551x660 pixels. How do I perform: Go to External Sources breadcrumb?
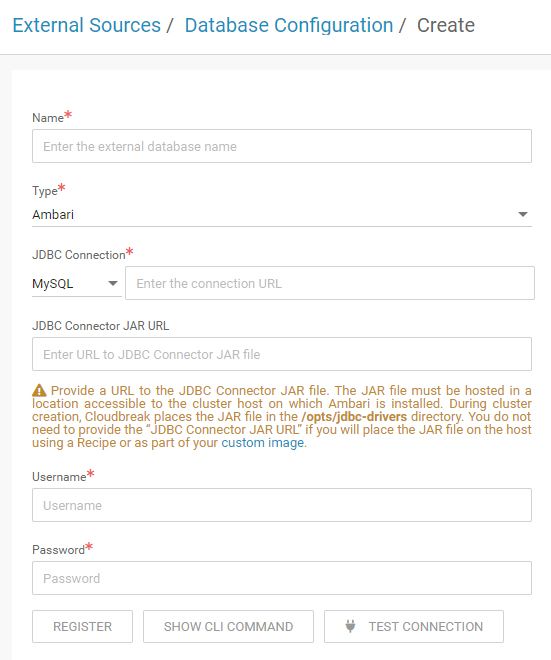click(87, 25)
